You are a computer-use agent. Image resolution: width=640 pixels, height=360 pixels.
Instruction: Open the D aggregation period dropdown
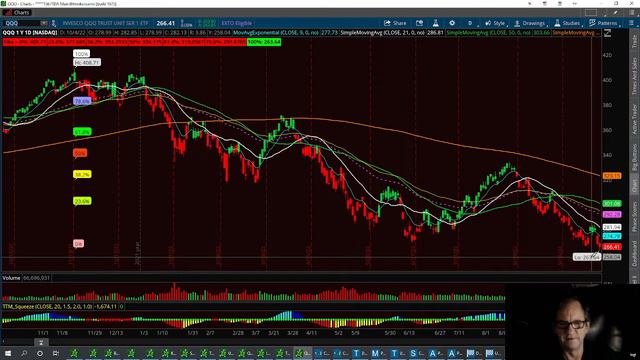click(x=470, y=23)
